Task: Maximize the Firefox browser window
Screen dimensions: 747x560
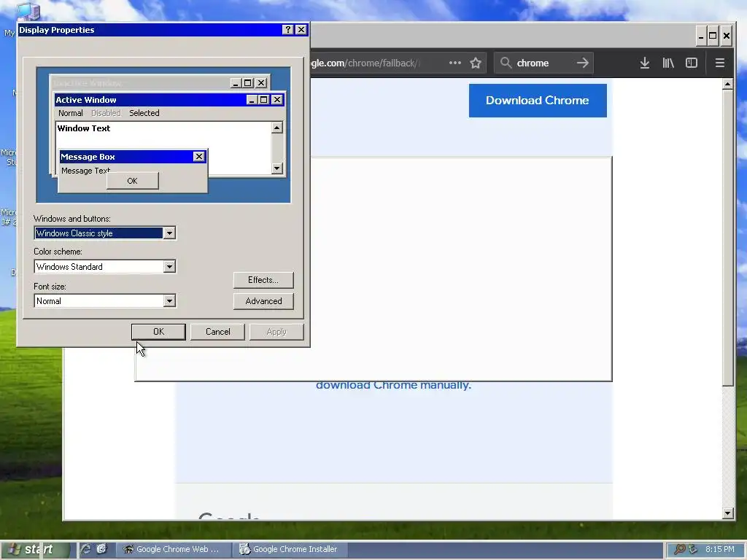Action: [713, 36]
